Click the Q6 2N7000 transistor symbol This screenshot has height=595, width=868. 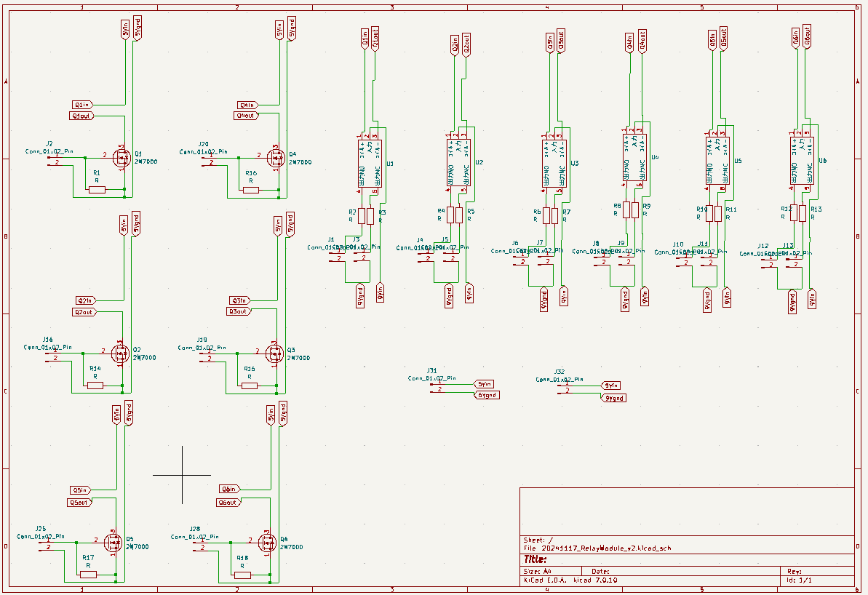(267, 542)
